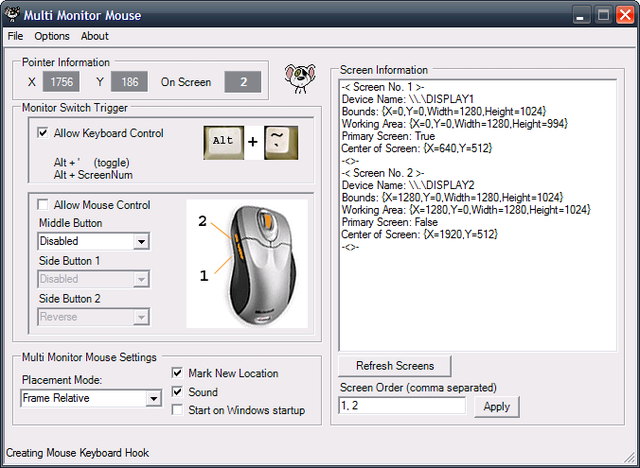Click the Refresh Screens button
This screenshot has width=640, height=468.
pyautogui.click(x=395, y=366)
